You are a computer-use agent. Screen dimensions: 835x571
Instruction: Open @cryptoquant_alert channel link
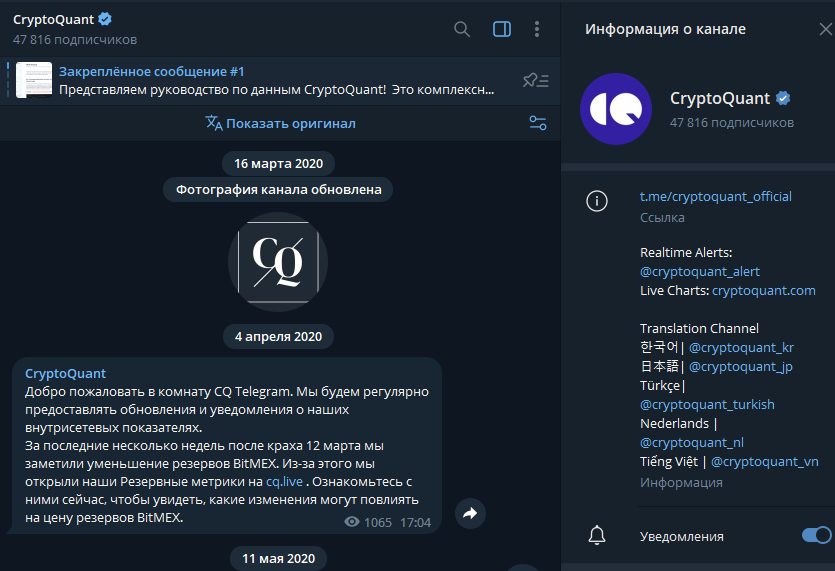point(700,272)
